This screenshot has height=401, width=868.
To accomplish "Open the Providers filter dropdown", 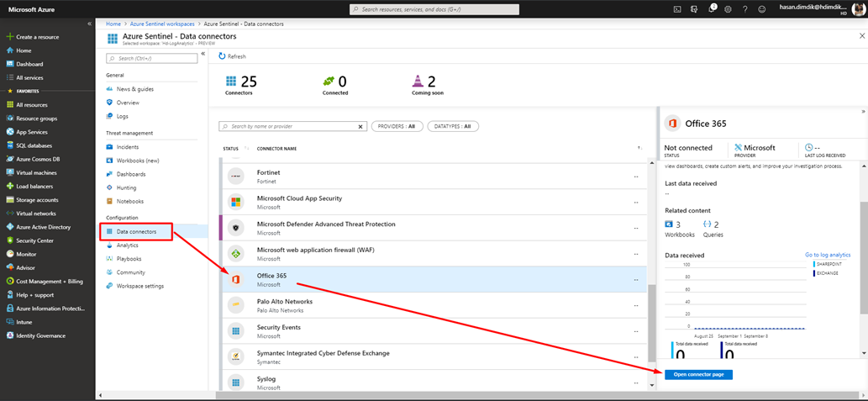I will (x=397, y=126).
